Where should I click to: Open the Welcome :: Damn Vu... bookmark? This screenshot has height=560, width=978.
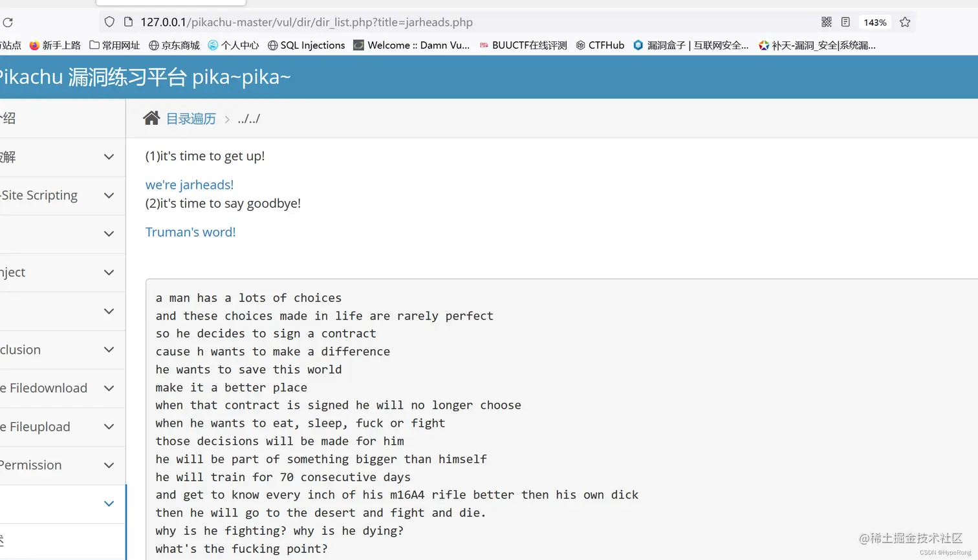tap(411, 45)
